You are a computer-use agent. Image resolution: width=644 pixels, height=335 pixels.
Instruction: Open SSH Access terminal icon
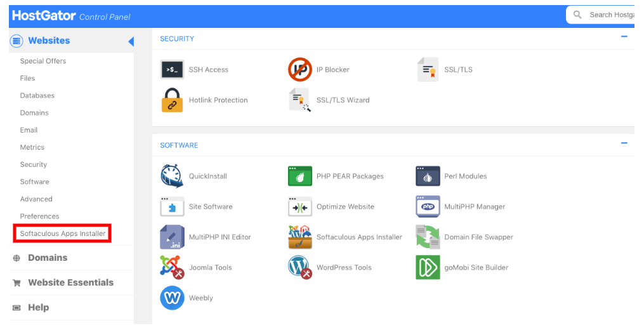pos(172,70)
